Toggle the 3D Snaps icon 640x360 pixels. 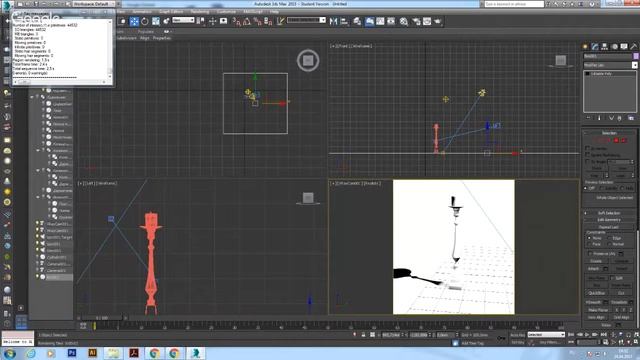236,21
